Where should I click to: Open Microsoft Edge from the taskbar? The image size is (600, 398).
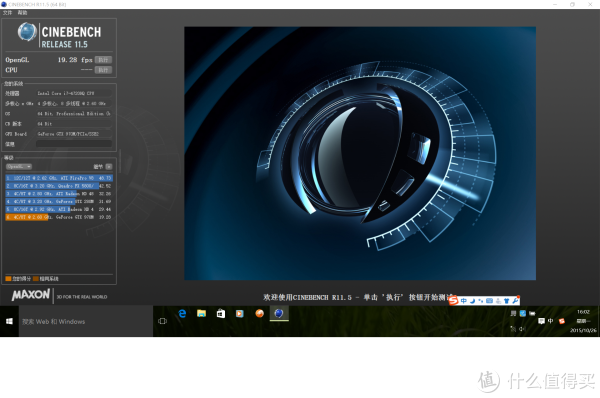[x=183, y=313]
